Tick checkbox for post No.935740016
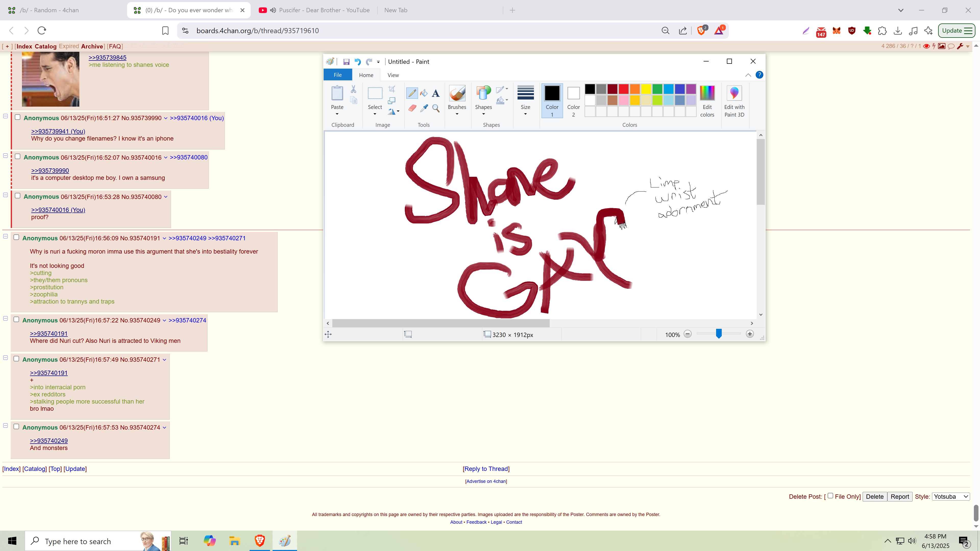 18,156
